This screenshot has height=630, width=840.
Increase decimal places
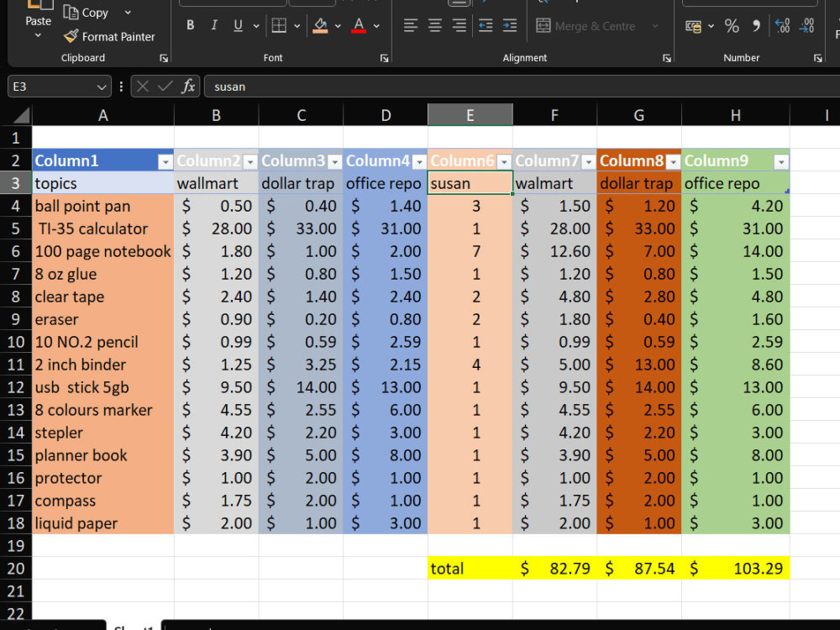point(782,26)
